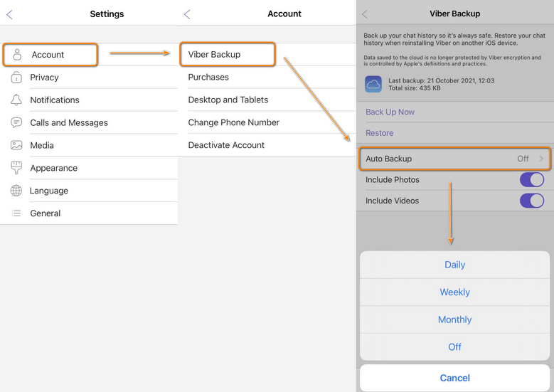The width and height of the screenshot is (554, 392).
Task: Choose Weekly auto backup option
Action: (x=454, y=292)
